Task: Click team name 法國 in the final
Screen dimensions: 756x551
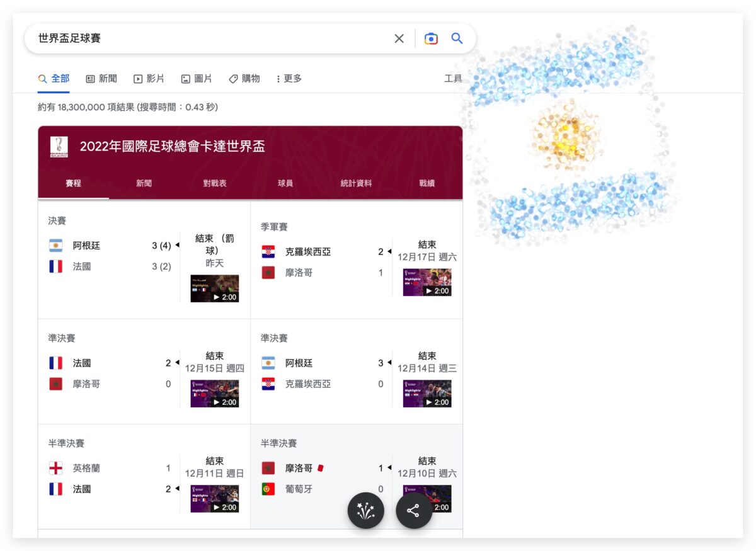Action: click(x=82, y=266)
